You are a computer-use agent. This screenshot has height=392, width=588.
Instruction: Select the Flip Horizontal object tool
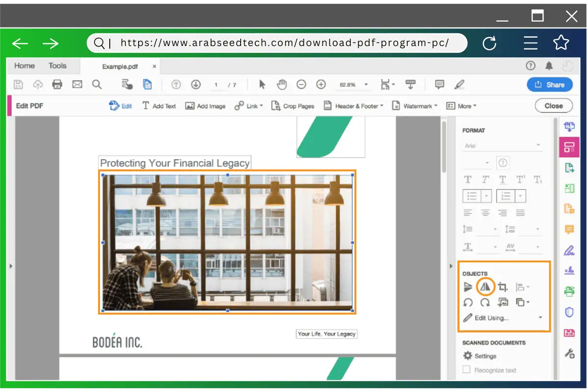(485, 286)
